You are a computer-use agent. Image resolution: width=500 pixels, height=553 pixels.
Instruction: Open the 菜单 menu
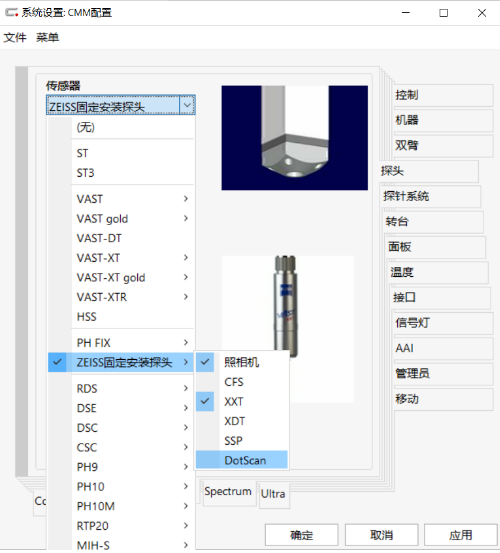(47, 37)
